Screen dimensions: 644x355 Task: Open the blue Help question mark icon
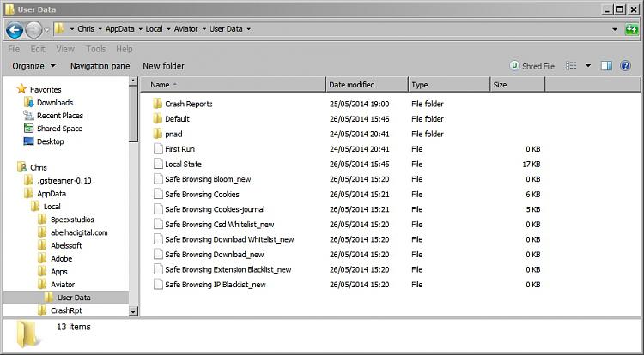coord(625,65)
